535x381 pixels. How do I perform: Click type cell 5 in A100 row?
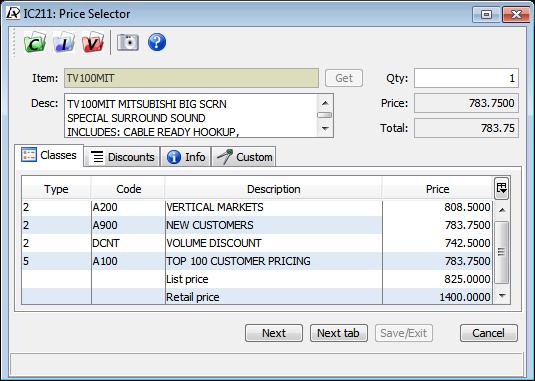coord(56,261)
